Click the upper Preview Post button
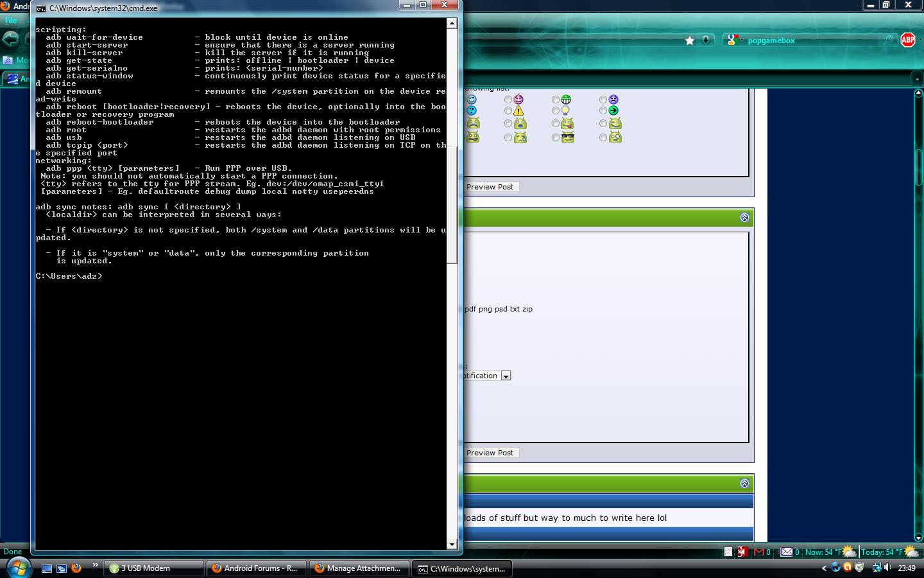The image size is (924, 578). (x=490, y=187)
